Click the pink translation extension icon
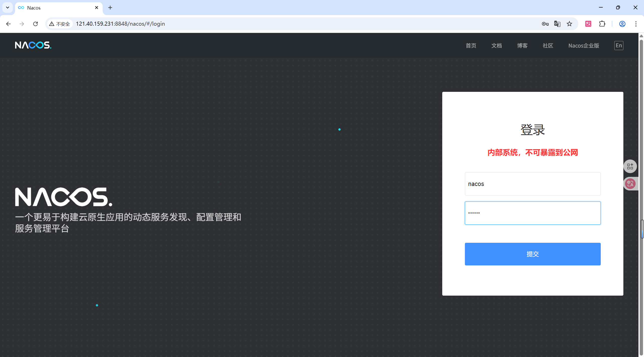The height and width of the screenshot is (357, 644). point(588,24)
